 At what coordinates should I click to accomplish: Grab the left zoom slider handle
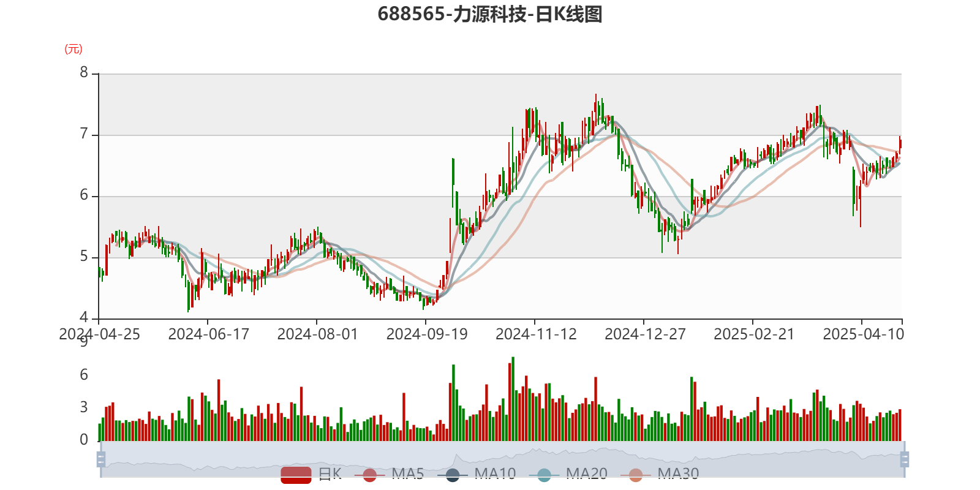[x=101, y=459]
